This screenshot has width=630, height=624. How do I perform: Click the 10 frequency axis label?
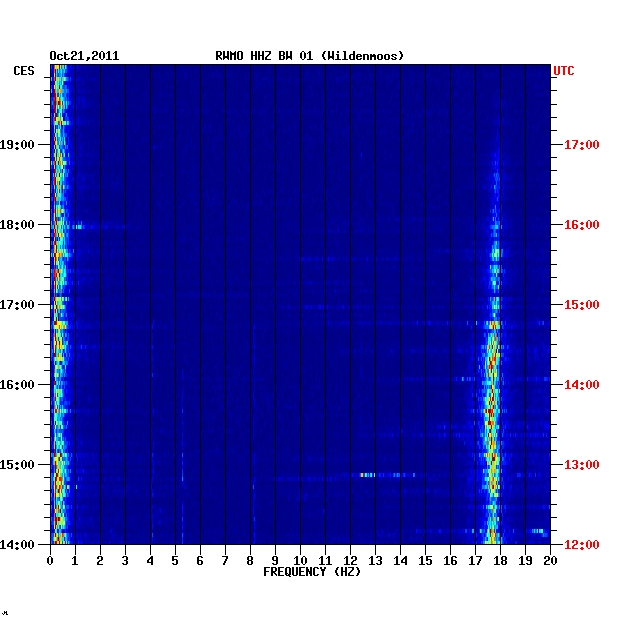coord(300,561)
